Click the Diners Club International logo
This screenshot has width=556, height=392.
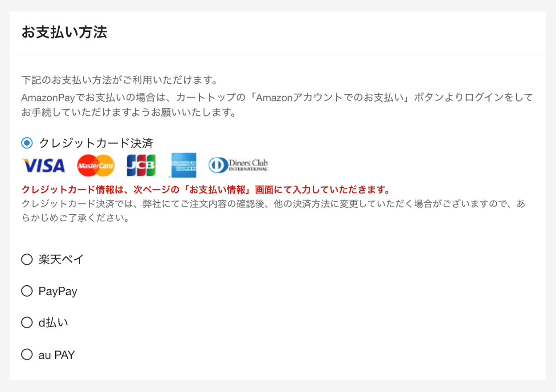238,165
